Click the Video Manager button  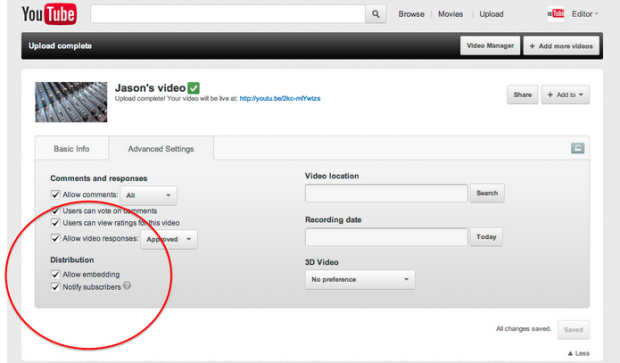(490, 46)
